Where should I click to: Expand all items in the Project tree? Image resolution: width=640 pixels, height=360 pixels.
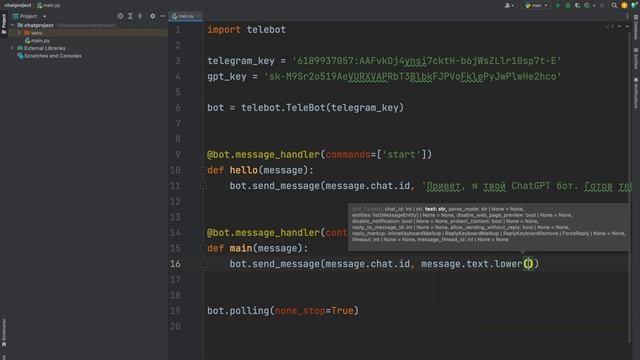point(130,16)
